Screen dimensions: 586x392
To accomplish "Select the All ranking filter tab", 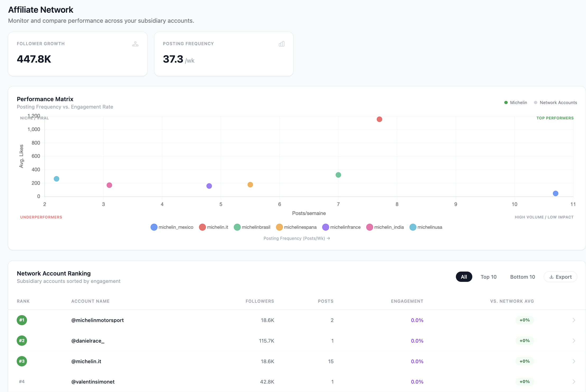I will tap(464, 277).
